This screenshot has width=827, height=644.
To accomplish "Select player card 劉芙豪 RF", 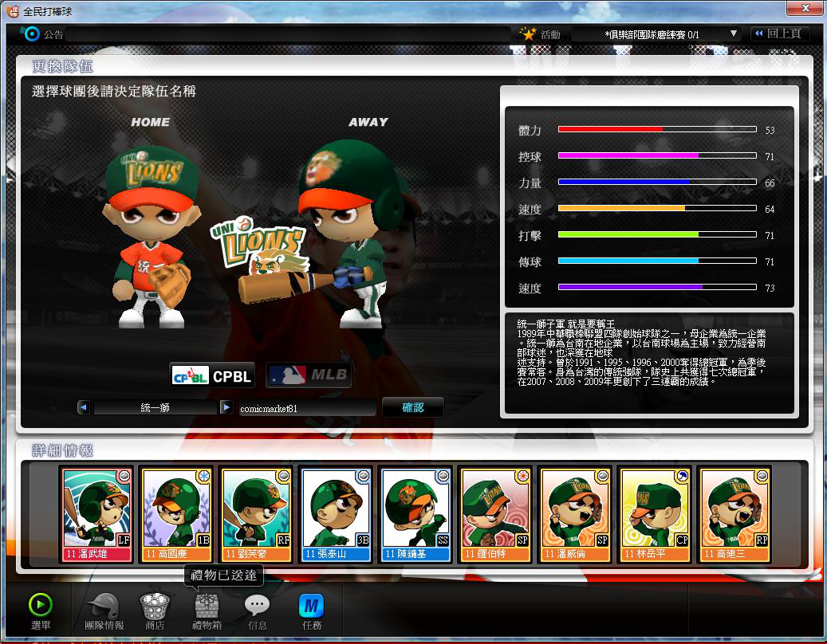I will pos(256,514).
